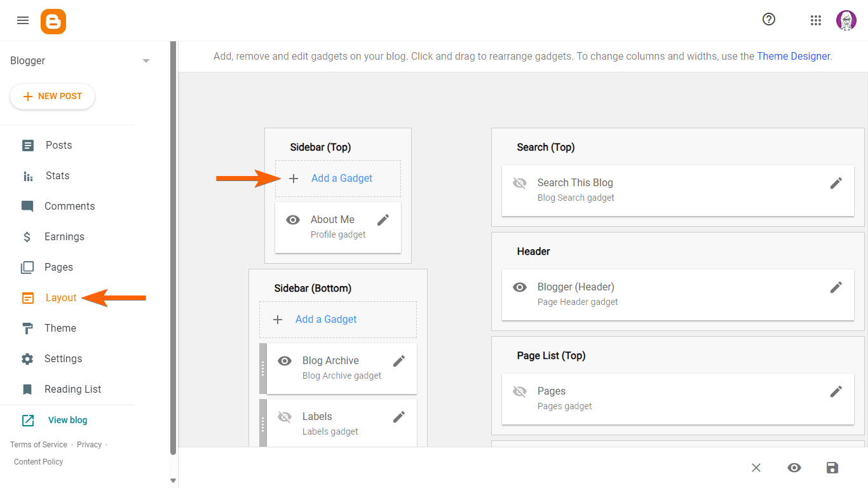Open the Stats menu item
The image size is (868, 488).
57,176
